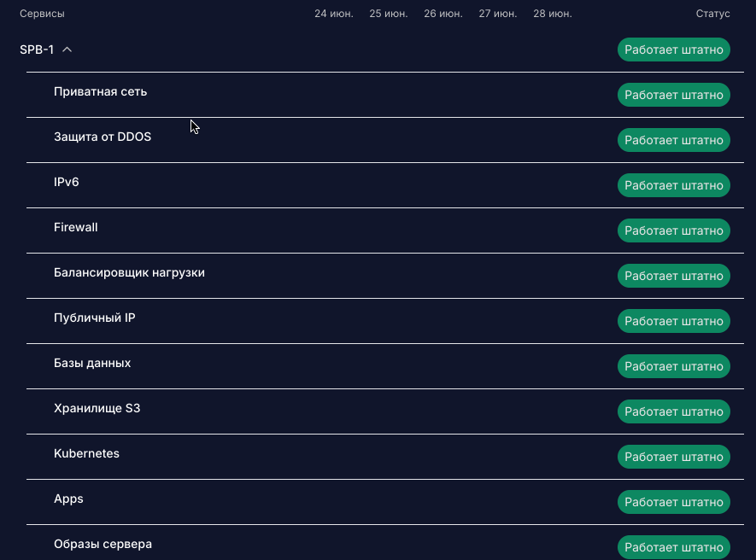Click status badge for Публичный IP
This screenshot has width=756, height=560.
[x=673, y=321]
